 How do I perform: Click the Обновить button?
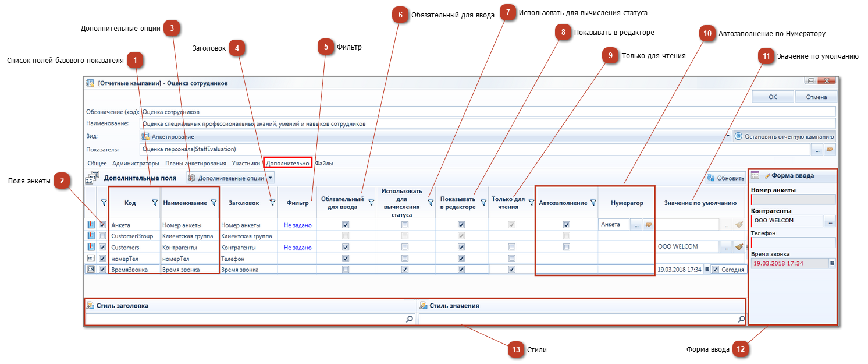[725, 178]
